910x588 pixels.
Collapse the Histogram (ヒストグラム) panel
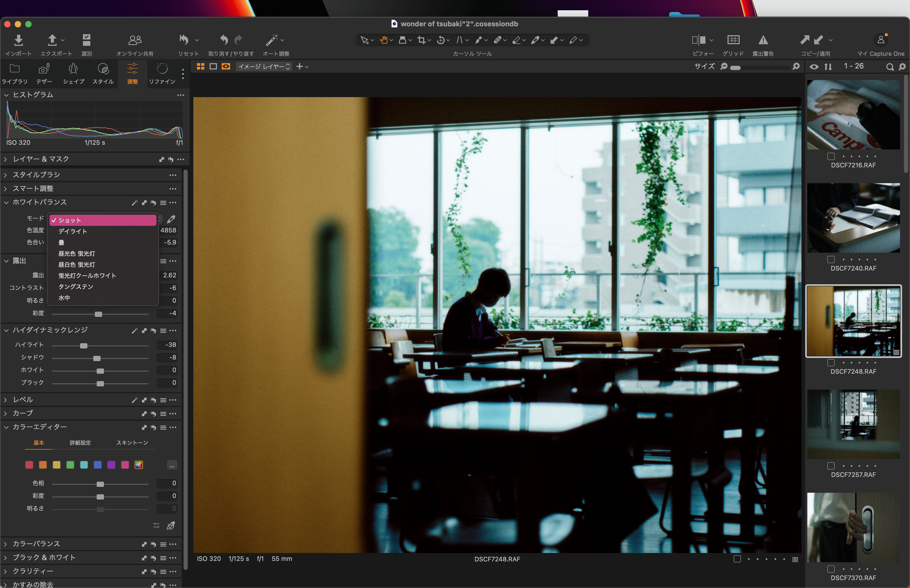[6, 95]
